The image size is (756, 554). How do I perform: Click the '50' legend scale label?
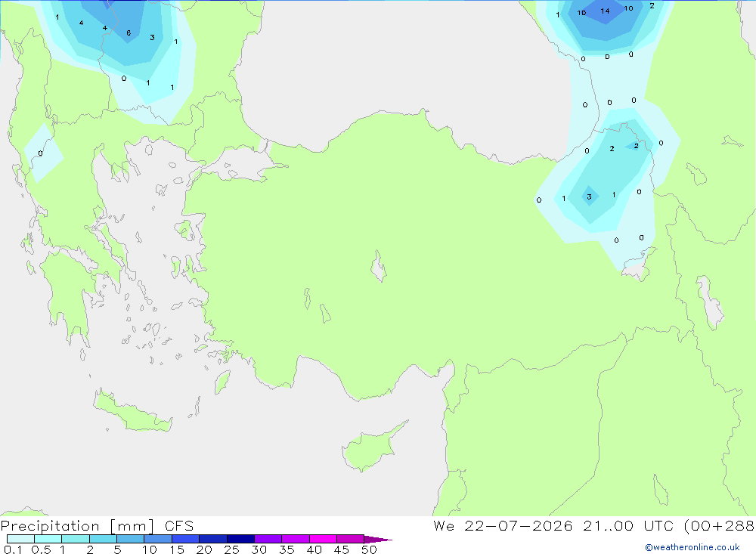click(x=369, y=549)
